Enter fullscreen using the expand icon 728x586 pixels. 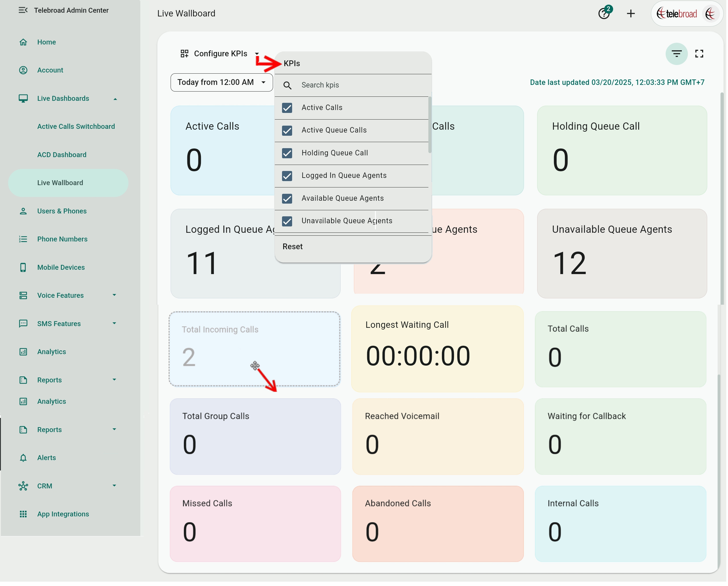pyautogui.click(x=700, y=54)
